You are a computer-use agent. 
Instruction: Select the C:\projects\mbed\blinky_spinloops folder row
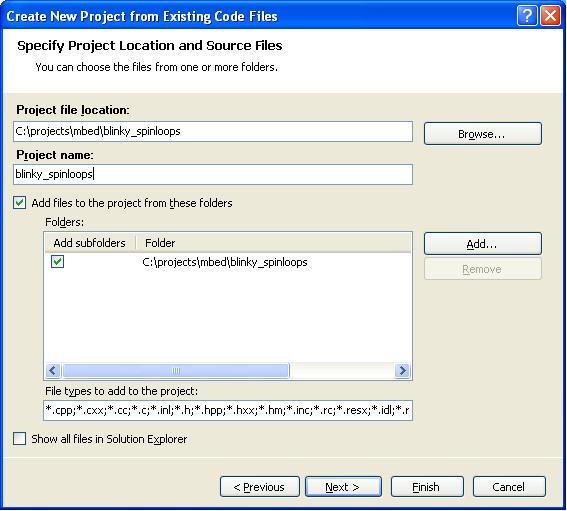pyautogui.click(x=228, y=262)
